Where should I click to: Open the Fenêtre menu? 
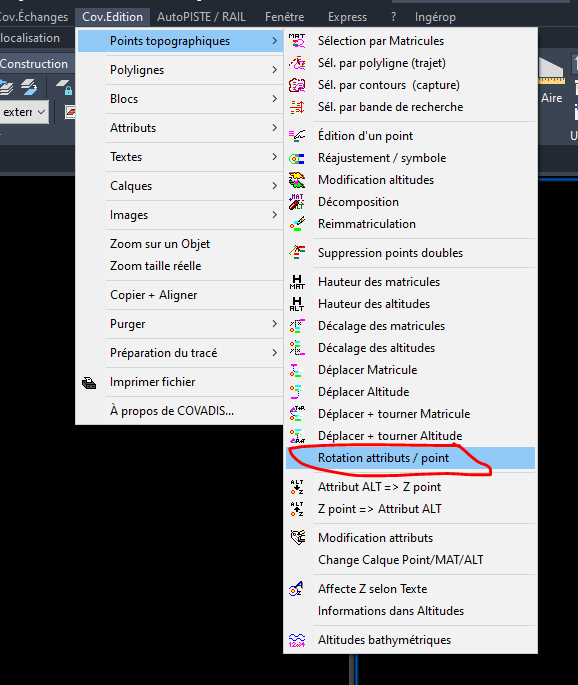284,17
